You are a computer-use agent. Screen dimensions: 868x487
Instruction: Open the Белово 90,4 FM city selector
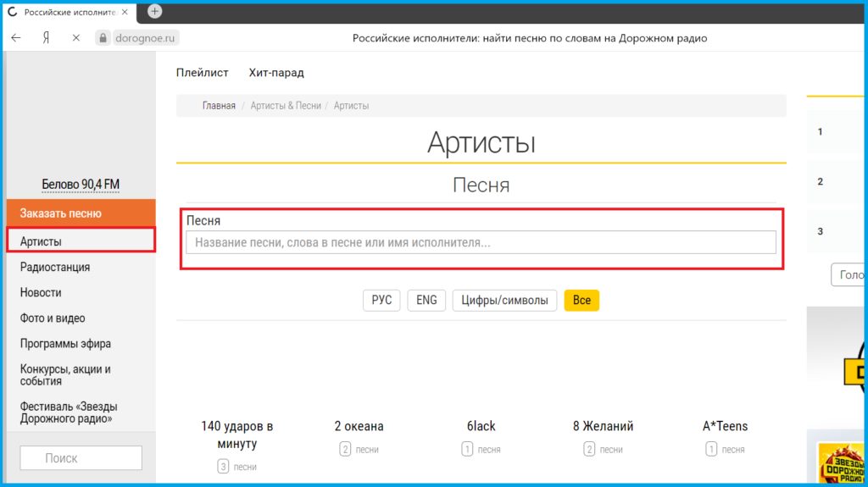(81, 185)
